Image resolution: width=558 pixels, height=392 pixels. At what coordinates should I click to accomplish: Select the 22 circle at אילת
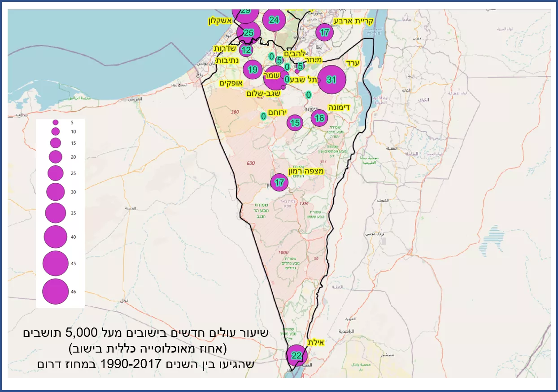(296, 356)
